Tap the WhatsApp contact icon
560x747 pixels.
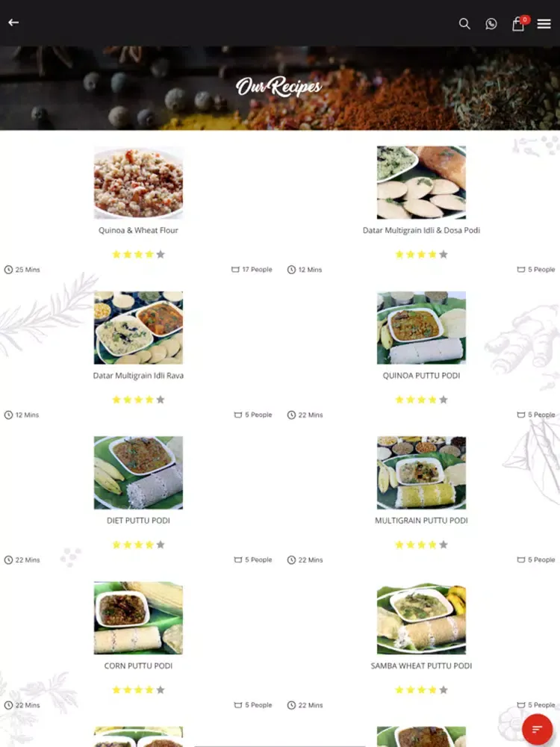point(491,23)
